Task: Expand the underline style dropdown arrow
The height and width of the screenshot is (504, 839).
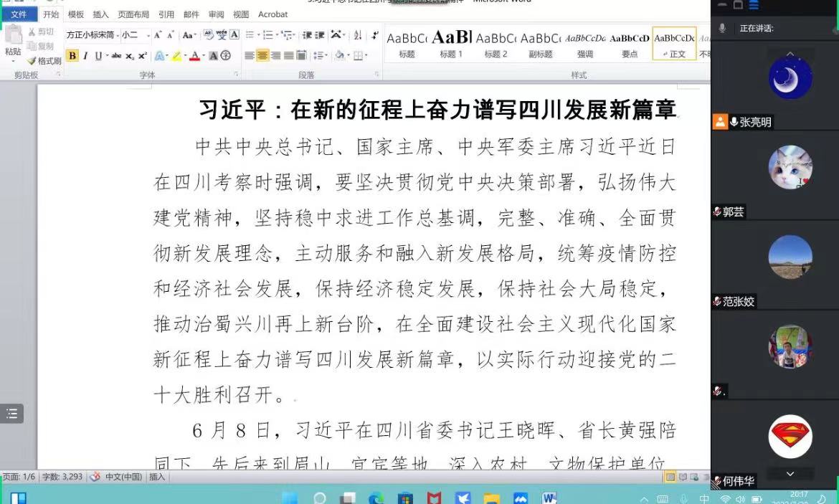Action: 106,56
